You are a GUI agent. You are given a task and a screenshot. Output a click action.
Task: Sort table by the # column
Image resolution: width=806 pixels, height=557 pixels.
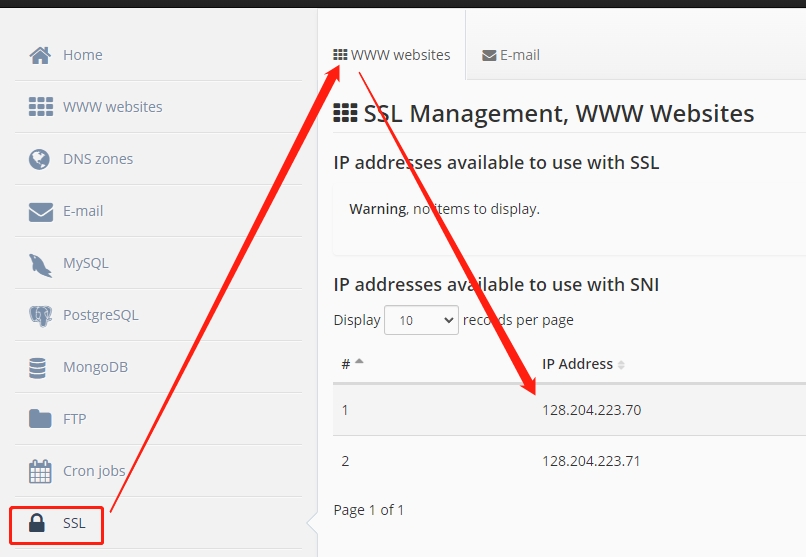(x=352, y=364)
